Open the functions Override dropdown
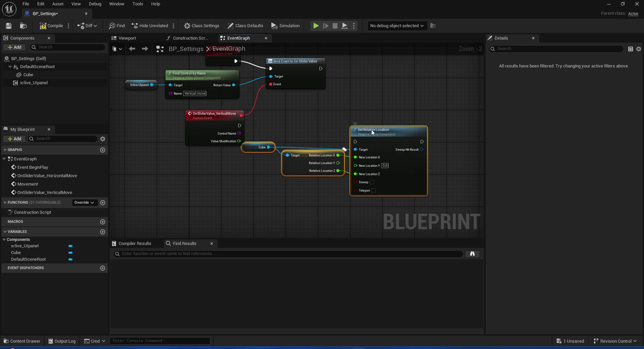 84,203
